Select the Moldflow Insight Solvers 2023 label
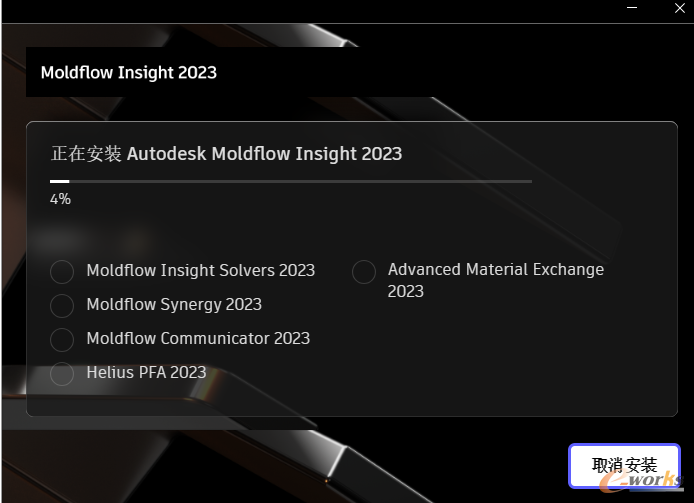694x503 pixels. tap(200, 270)
